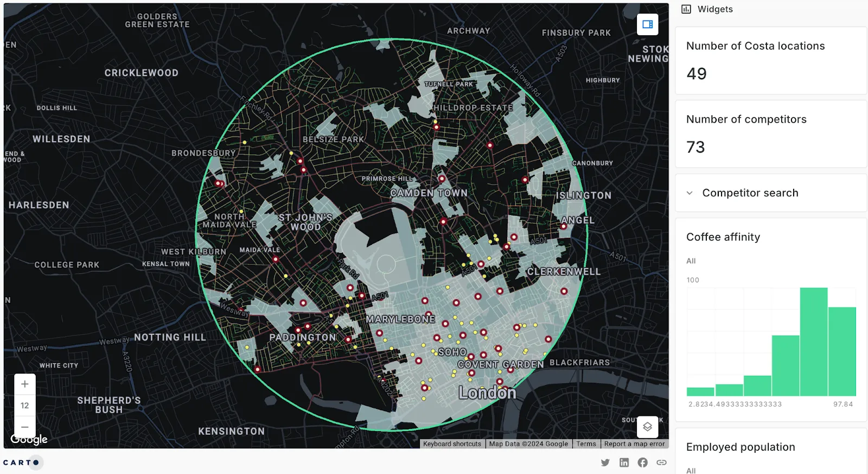The height and width of the screenshot is (474, 868).
Task: Copy the map link
Action: (661, 463)
